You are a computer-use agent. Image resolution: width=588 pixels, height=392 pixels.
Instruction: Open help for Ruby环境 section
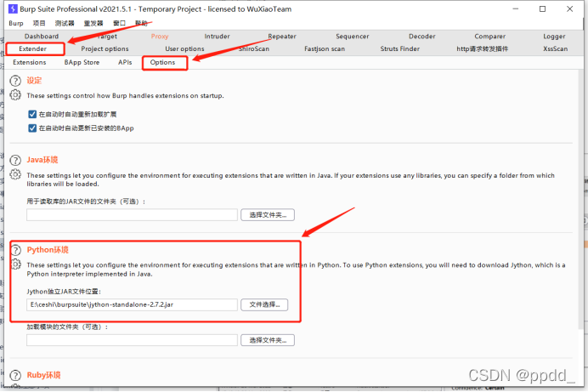click(15, 375)
